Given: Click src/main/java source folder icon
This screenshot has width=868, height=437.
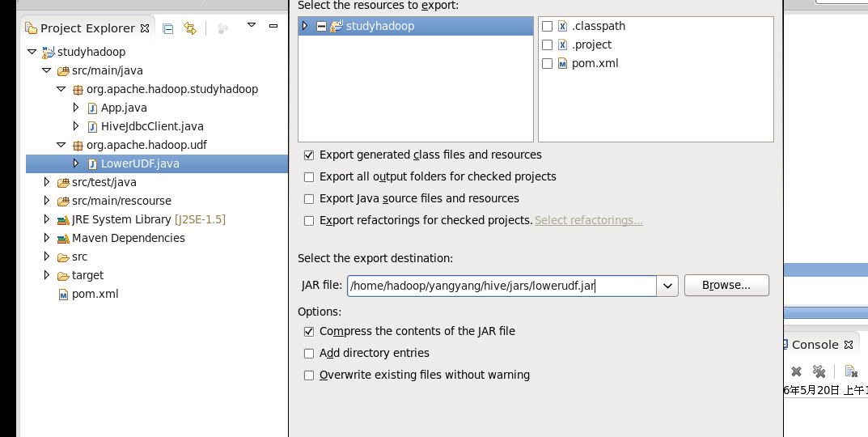Looking at the screenshot, I should [x=62, y=71].
